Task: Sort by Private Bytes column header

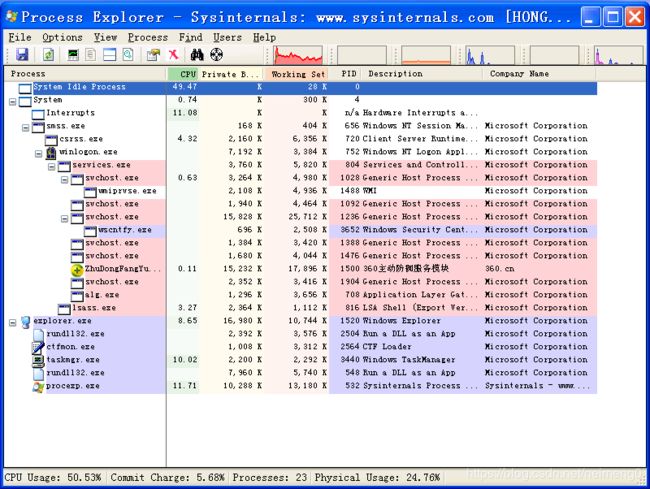Action: tap(231, 74)
